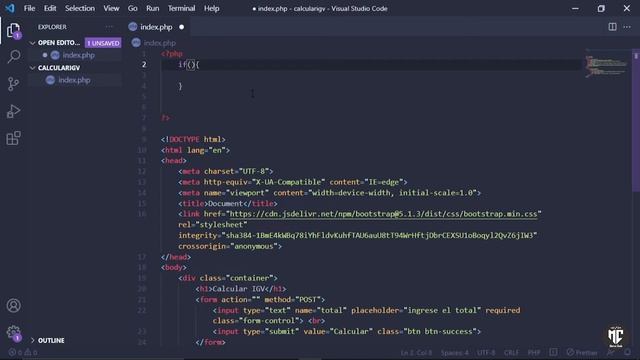Open the Search view icon
The image size is (640, 360).
tap(13, 57)
